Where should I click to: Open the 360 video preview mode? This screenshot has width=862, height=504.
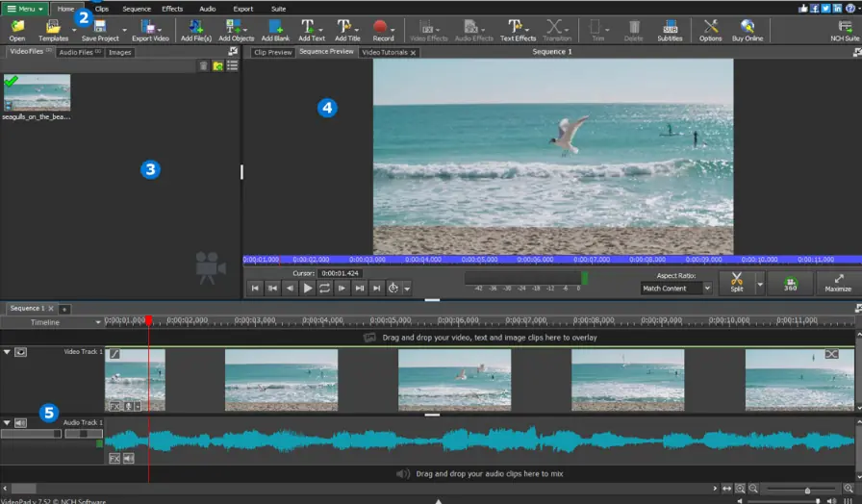[790, 283]
